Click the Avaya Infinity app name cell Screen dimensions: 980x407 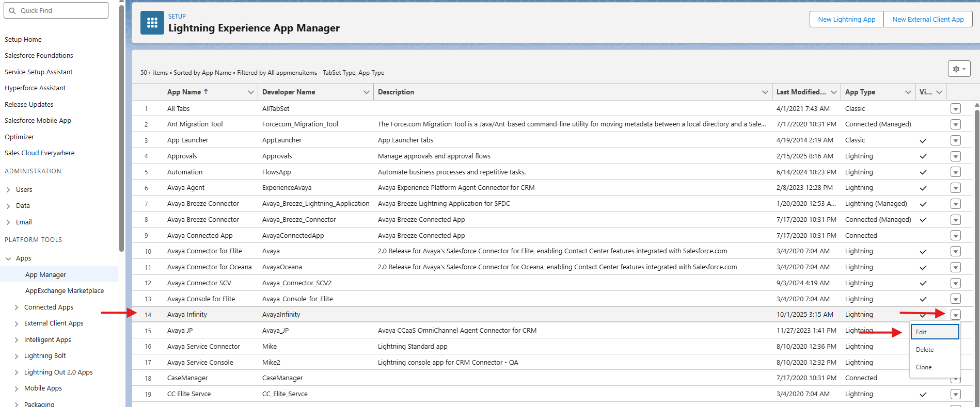click(187, 315)
